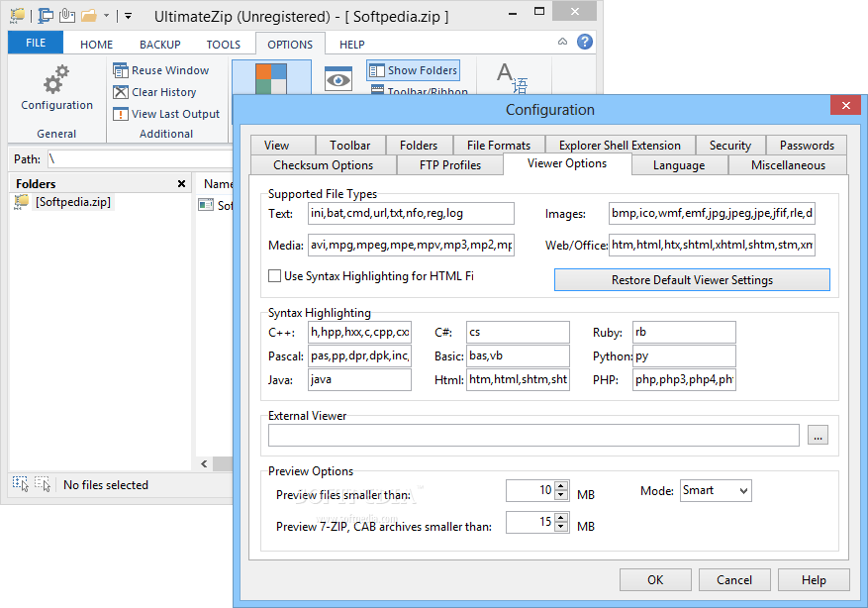Toggle Show Folders in the ribbon

click(413, 70)
